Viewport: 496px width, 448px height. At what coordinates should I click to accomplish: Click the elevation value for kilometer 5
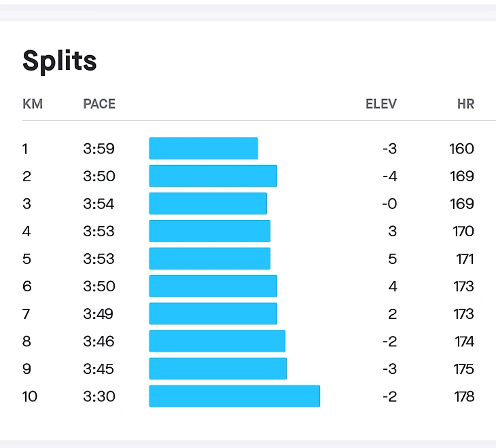tap(393, 259)
